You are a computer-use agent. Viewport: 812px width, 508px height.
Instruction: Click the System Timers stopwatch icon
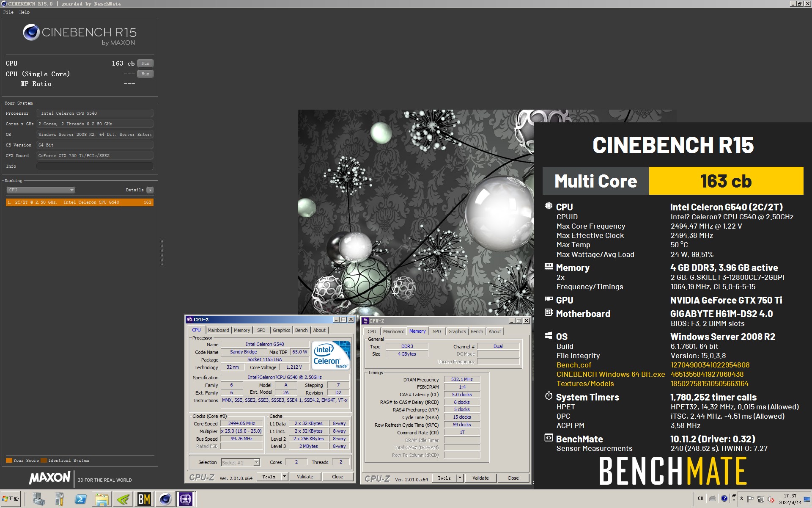point(549,396)
